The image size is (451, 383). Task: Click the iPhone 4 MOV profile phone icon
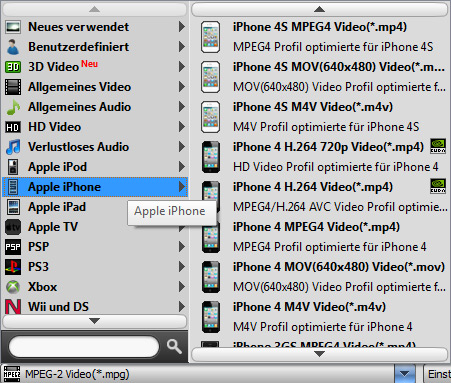point(210,277)
